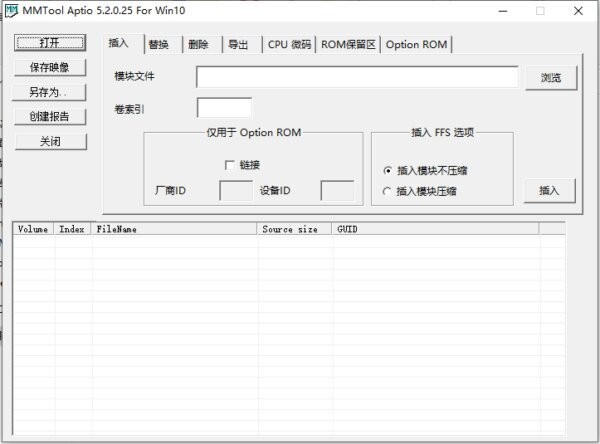600x444 pixels.
Task: Click the Source size column header
Action: point(294,229)
